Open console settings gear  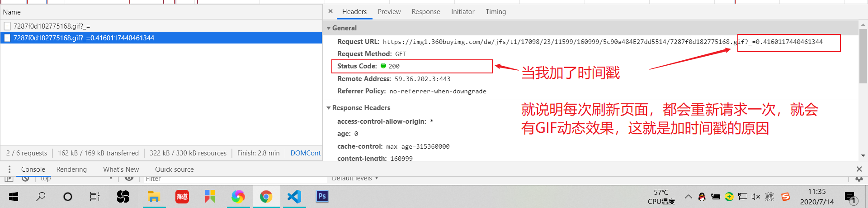(x=859, y=179)
